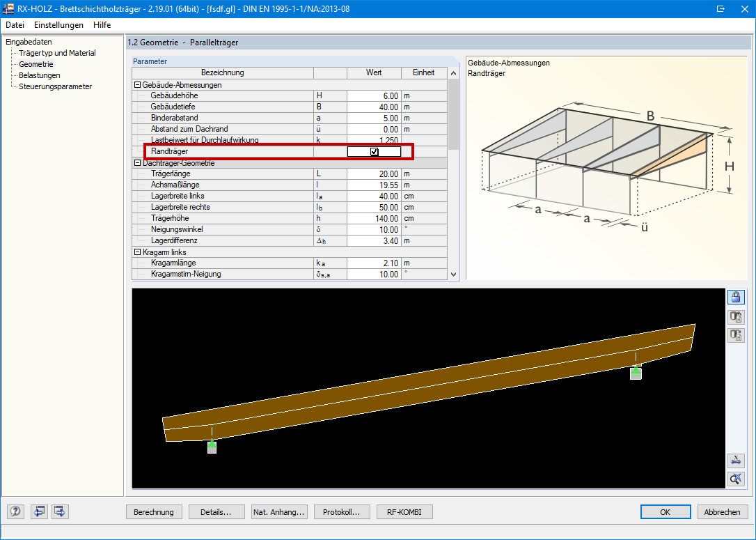Click the Einheit column header
Viewport: 756px width, 540px height.
(424, 73)
